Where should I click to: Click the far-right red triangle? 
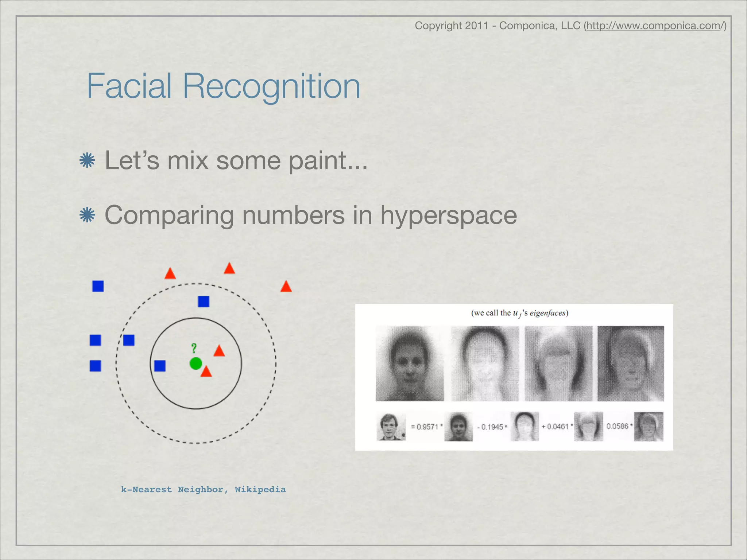[x=286, y=287]
